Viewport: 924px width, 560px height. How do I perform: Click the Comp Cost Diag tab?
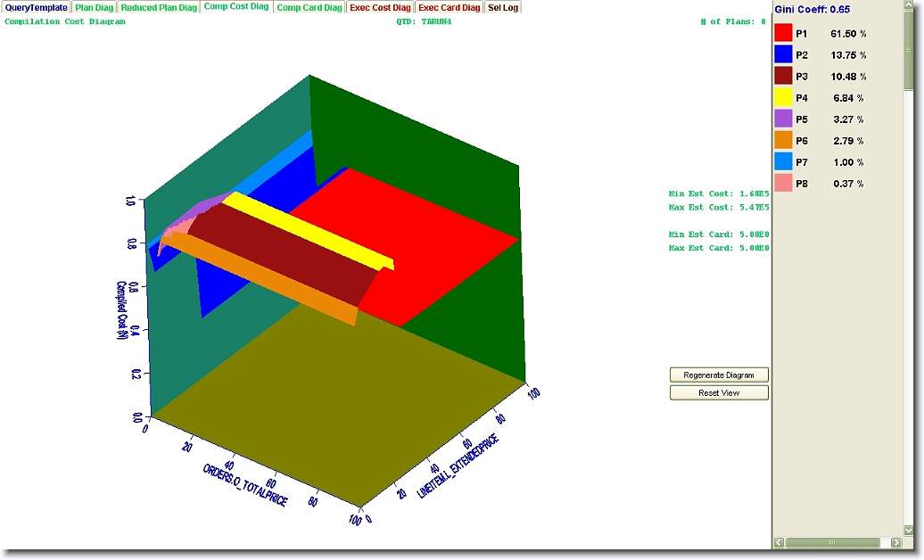236,7
